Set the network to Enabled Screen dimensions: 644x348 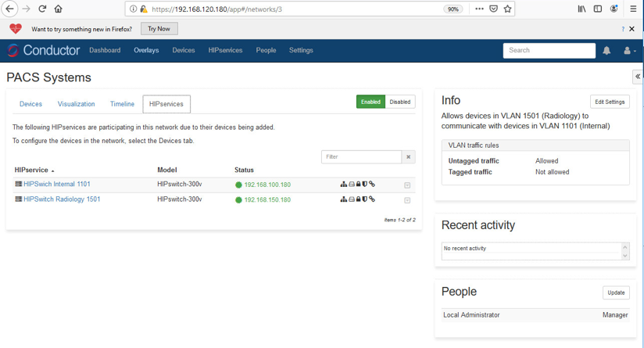370,102
